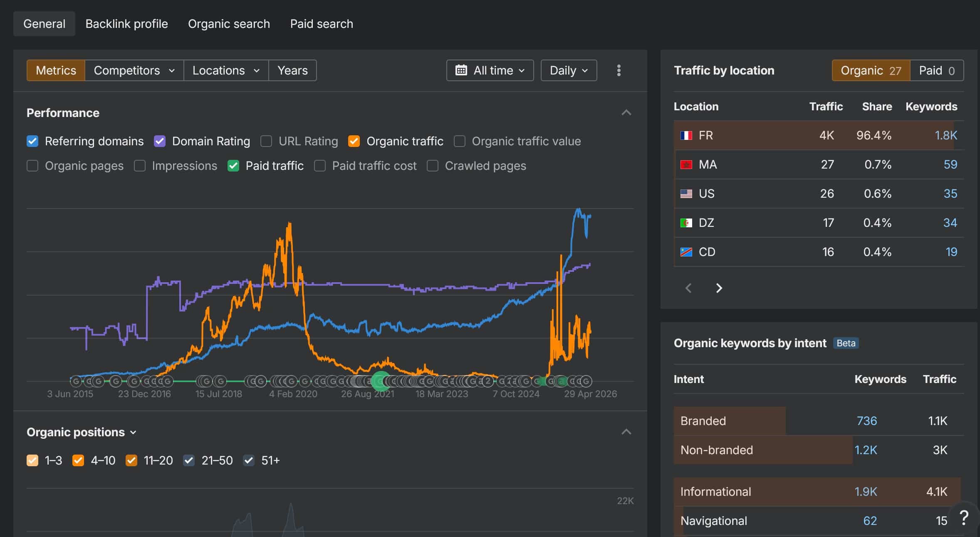Open Informational keywords link 1.9K

click(866, 492)
